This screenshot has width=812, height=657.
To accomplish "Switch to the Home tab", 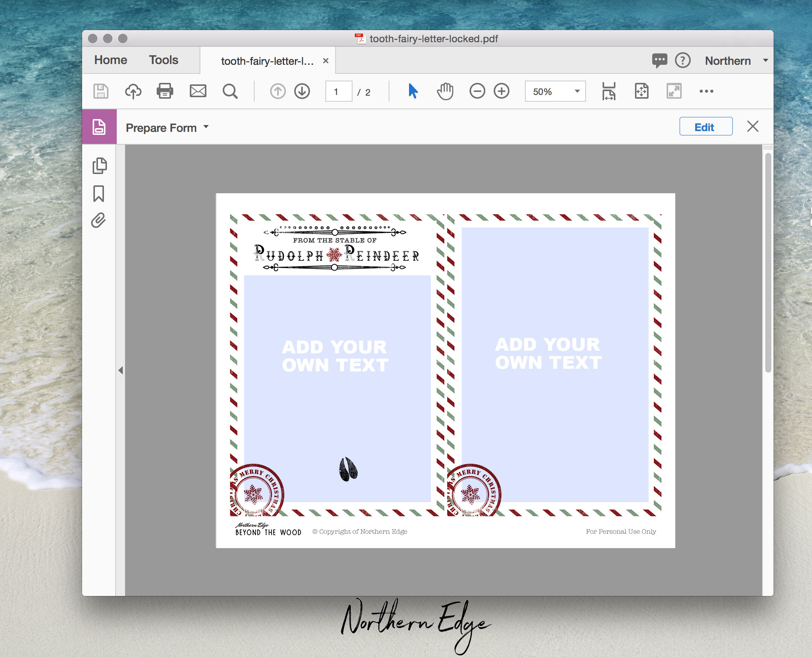I will 111,60.
